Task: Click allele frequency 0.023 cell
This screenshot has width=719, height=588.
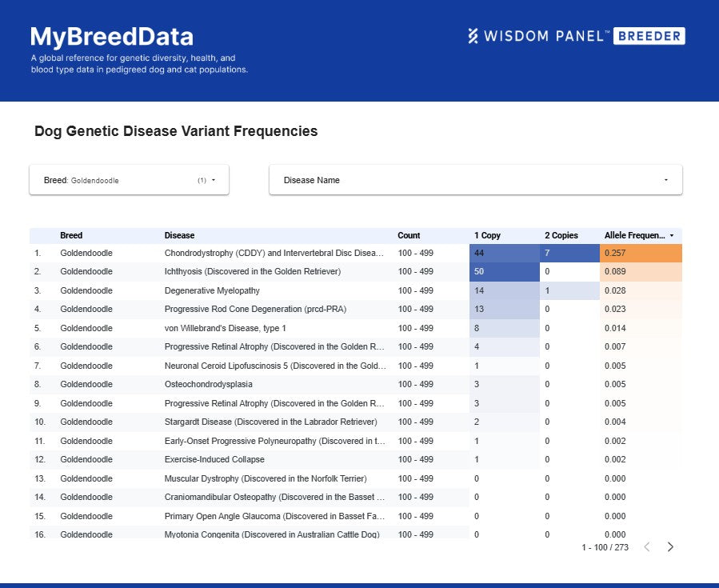Action: point(641,309)
